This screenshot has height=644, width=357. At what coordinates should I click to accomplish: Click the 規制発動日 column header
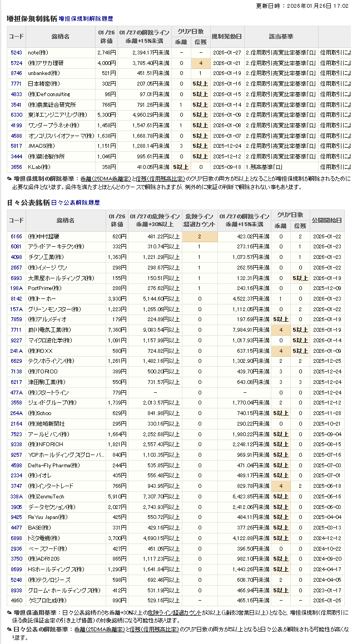click(x=227, y=36)
